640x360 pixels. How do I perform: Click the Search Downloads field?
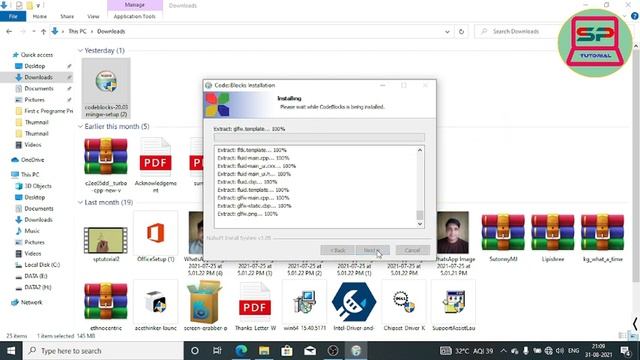tap(516, 31)
